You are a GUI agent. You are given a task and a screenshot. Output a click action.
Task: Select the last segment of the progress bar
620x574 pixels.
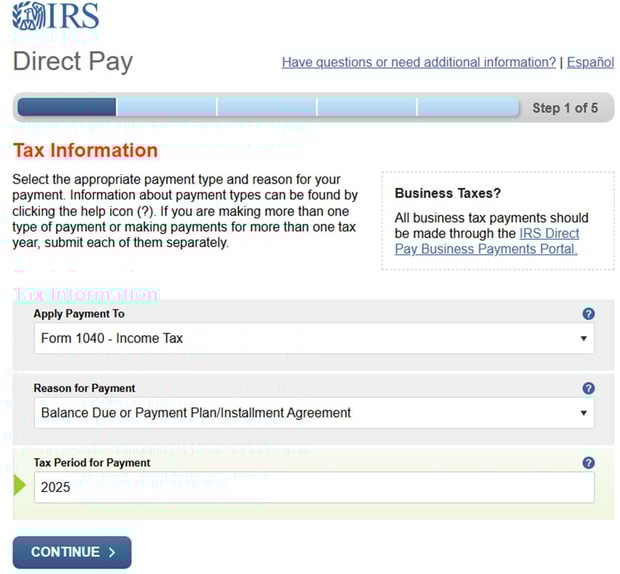pos(468,107)
